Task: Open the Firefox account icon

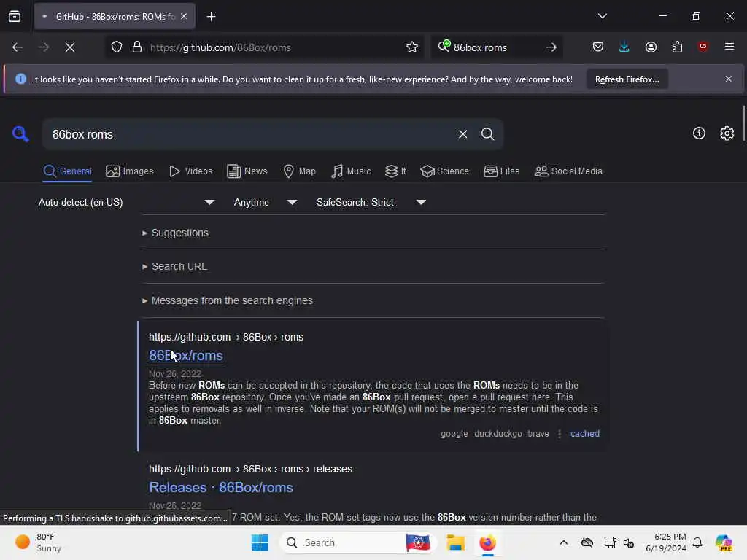Action: tap(651, 47)
